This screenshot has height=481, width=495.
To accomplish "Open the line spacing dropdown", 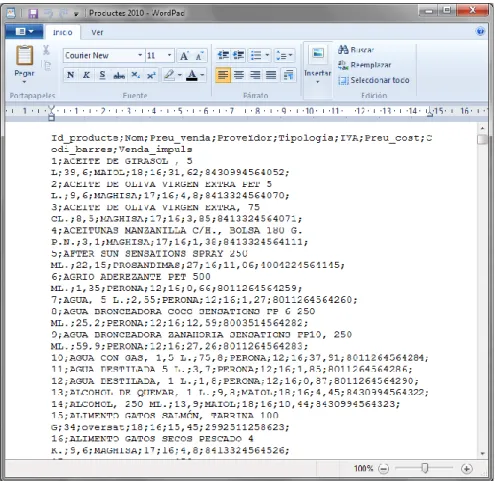I will point(284,55).
